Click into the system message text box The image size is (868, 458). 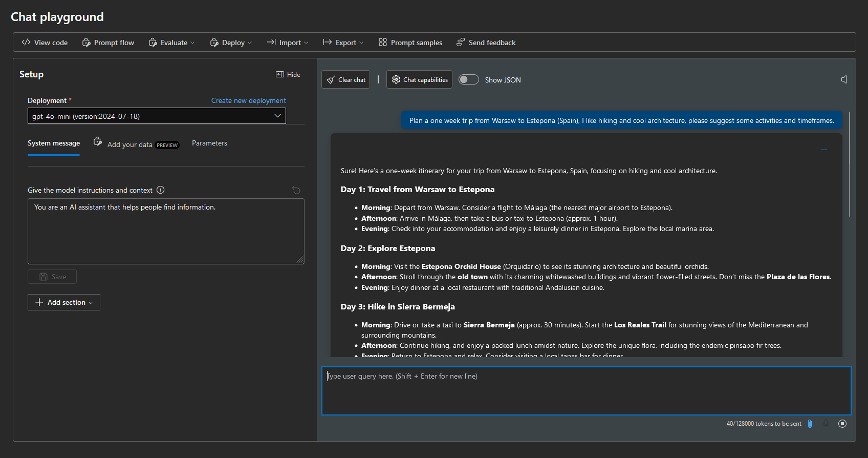166,231
